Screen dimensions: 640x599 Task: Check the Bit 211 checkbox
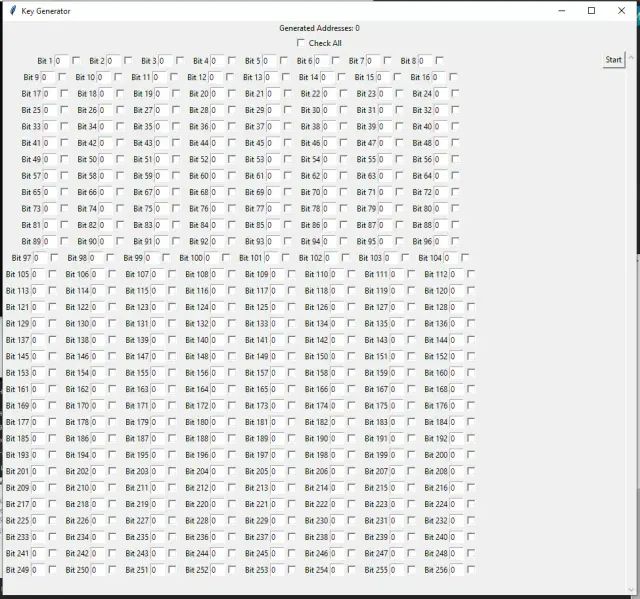pyautogui.click(x=172, y=487)
